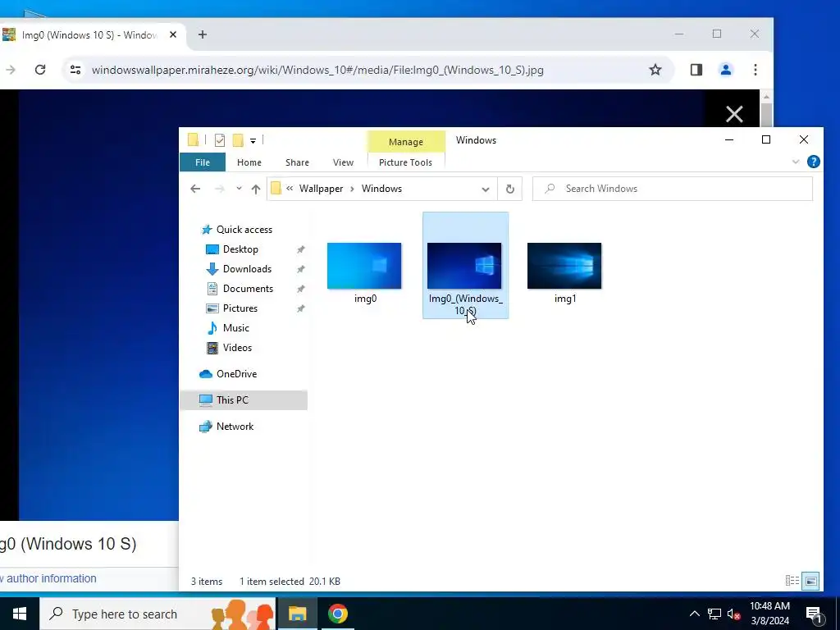This screenshot has width=840, height=630.
Task: Go up one folder level in Explorer
Action: pyautogui.click(x=256, y=189)
